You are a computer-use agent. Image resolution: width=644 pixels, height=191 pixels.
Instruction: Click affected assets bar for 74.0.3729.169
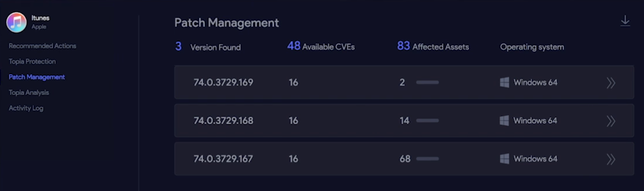(x=428, y=82)
